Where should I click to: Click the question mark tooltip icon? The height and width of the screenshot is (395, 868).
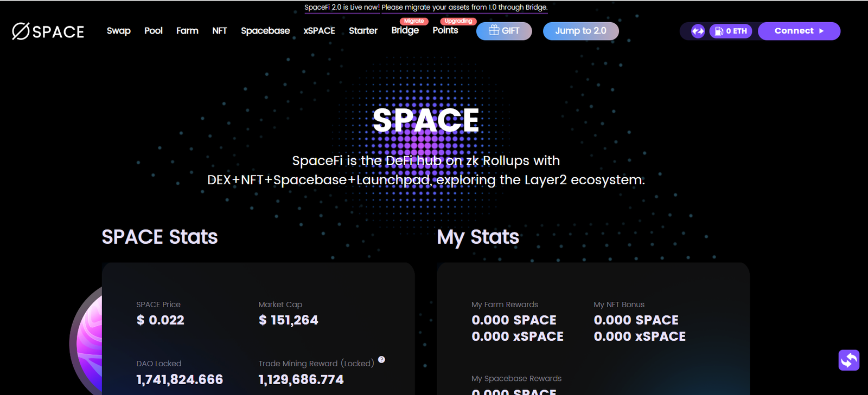(381, 360)
